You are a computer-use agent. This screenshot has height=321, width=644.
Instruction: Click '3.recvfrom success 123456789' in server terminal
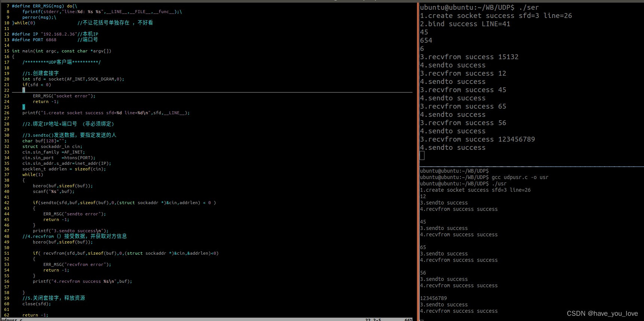pyautogui.click(x=477, y=139)
